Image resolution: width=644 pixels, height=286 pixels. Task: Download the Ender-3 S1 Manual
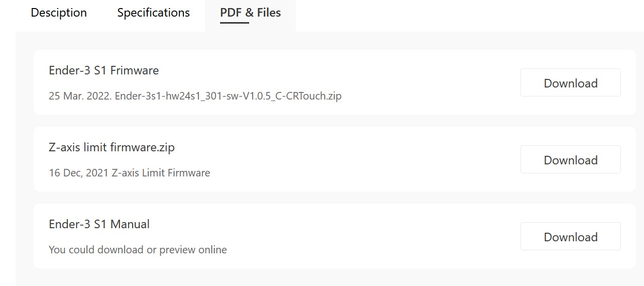point(570,237)
